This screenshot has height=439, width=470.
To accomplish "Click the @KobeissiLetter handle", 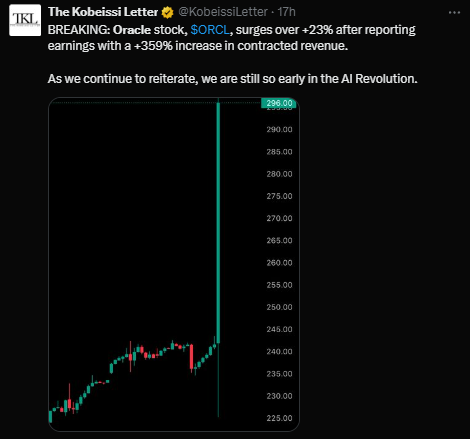I will [x=223, y=12].
